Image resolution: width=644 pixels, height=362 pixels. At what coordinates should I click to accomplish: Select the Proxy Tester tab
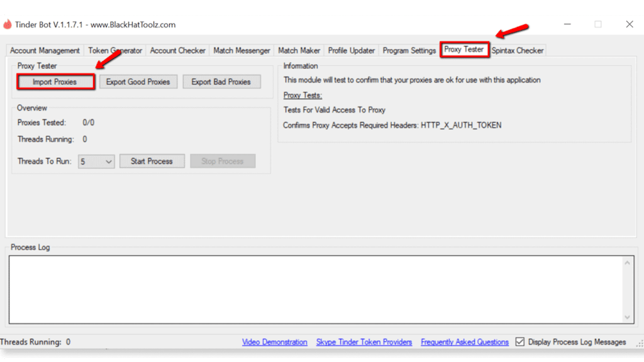[464, 50]
